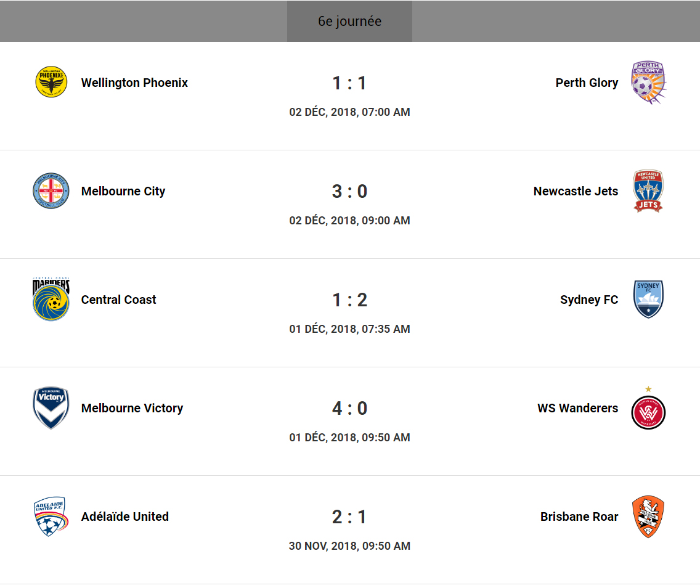Open the Sydney FC team name link
700x588 pixels.
(589, 300)
